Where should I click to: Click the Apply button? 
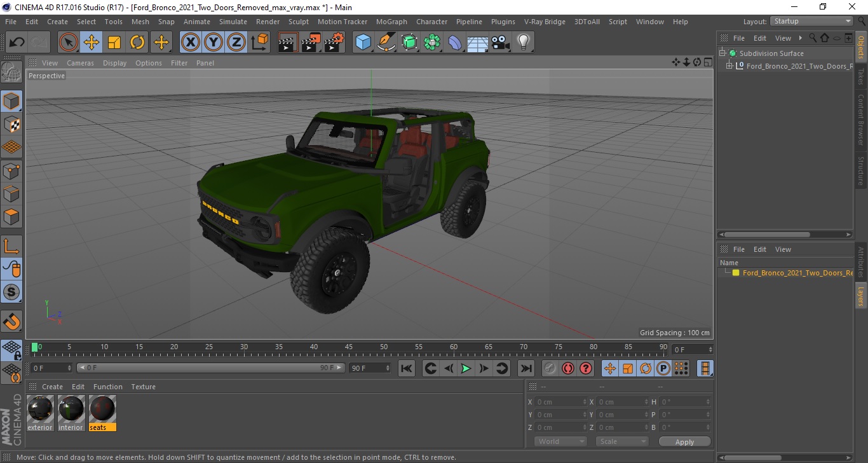pyautogui.click(x=684, y=441)
